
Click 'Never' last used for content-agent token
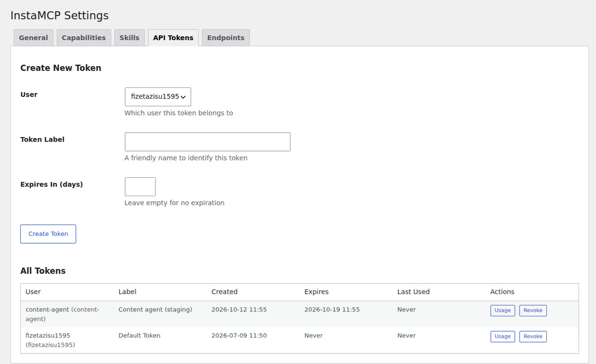(x=406, y=309)
